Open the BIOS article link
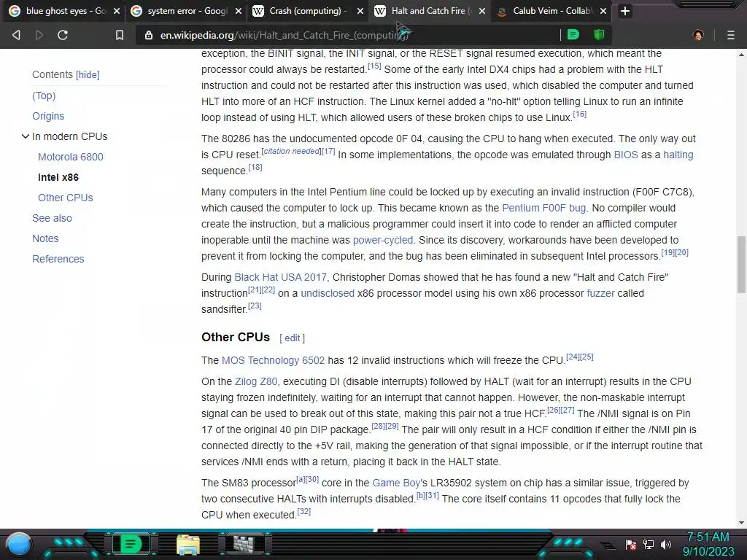The width and height of the screenshot is (747, 560). pyautogui.click(x=625, y=155)
